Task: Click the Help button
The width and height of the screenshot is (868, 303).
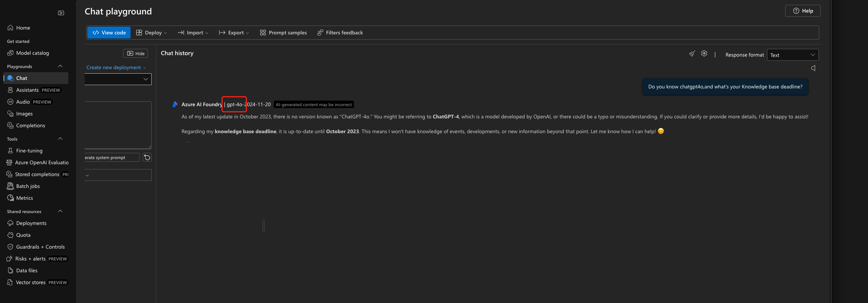Action: 803,11
